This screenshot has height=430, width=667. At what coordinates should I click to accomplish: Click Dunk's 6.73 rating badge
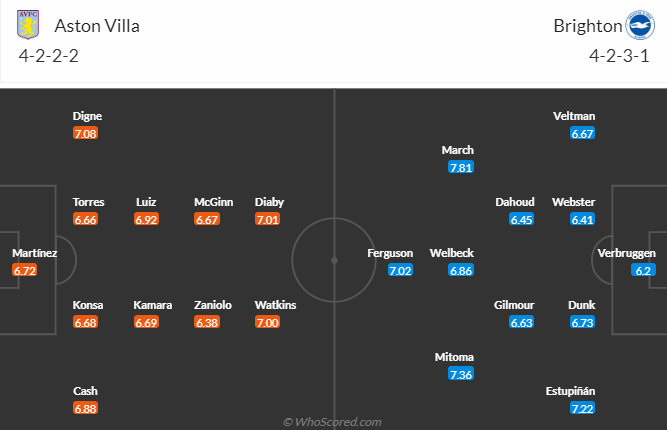pos(582,322)
